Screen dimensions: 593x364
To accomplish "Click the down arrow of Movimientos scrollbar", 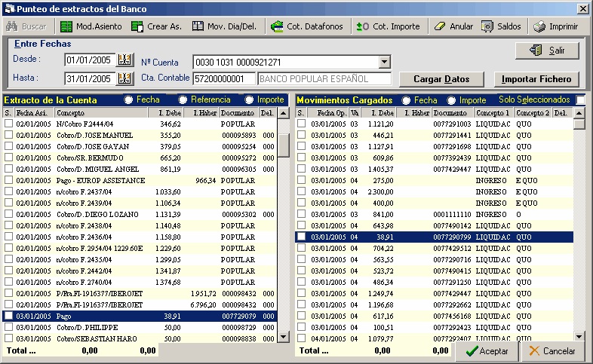I will click(579, 336).
